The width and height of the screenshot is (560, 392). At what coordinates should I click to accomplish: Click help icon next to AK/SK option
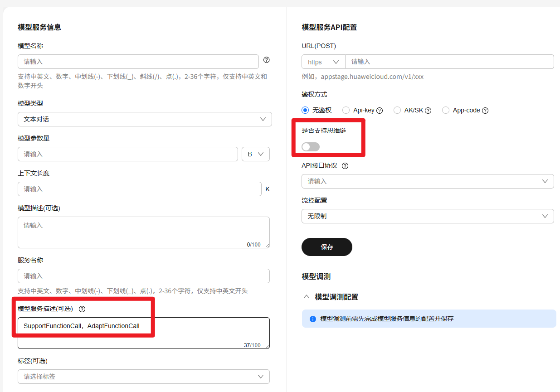click(x=428, y=111)
